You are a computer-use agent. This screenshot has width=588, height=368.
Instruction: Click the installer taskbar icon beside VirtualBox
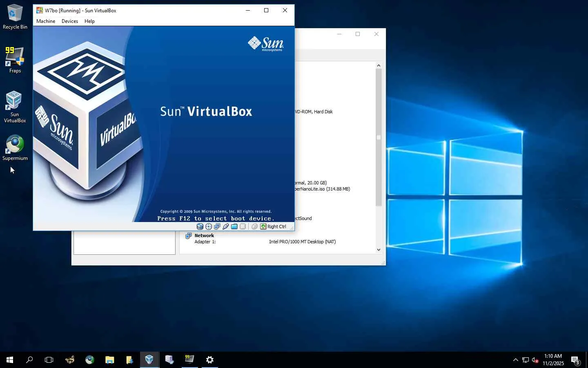click(x=169, y=360)
